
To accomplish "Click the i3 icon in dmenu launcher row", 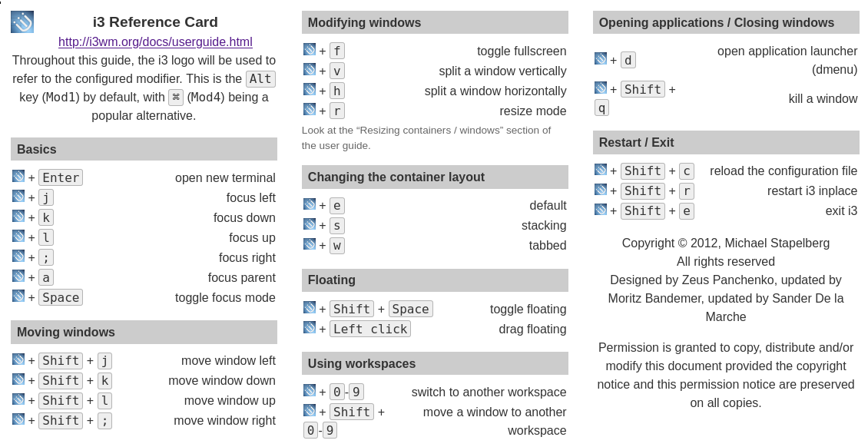I will click(601, 58).
